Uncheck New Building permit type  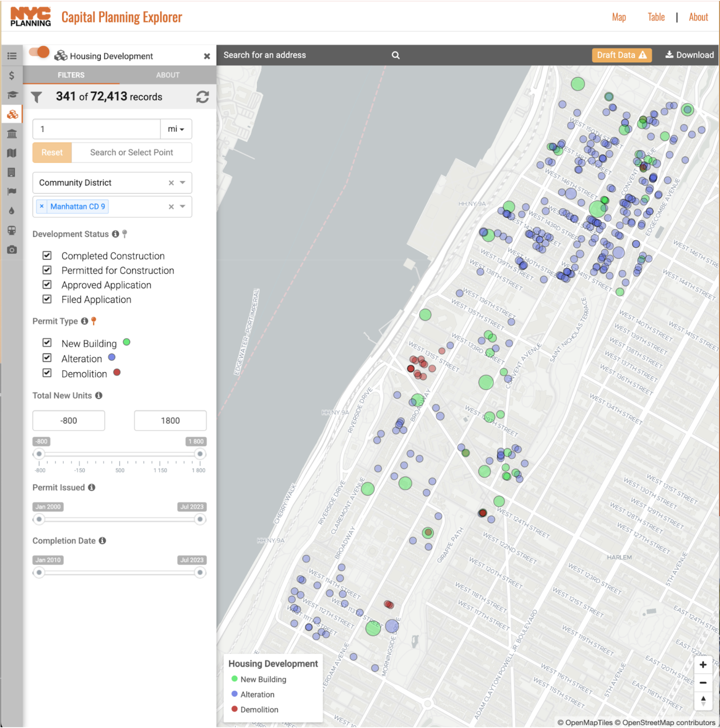click(x=47, y=342)
